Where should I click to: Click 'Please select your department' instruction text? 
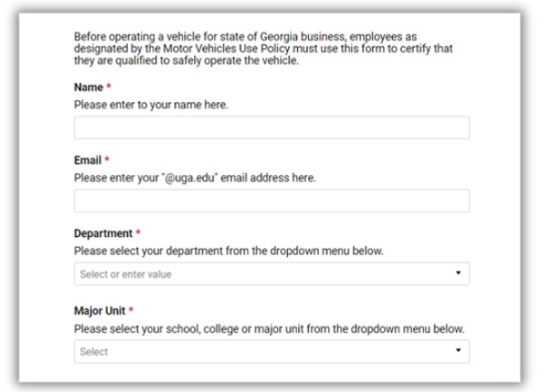(x=229, y=251)
